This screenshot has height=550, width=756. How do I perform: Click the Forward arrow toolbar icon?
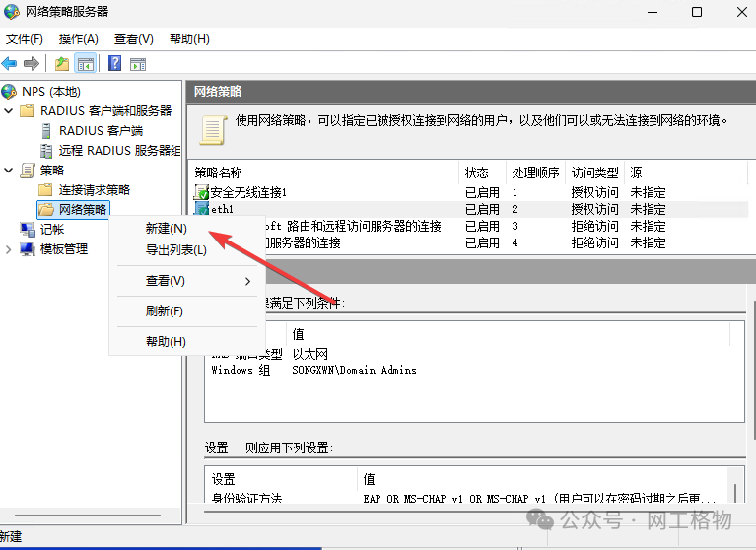(x=32, y=63)
